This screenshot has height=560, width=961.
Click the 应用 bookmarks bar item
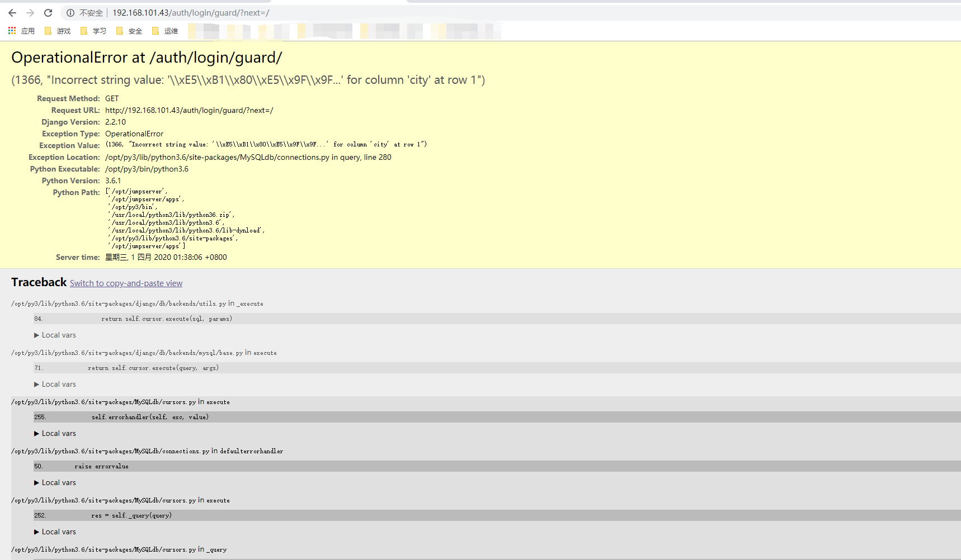tap(28, 31)
